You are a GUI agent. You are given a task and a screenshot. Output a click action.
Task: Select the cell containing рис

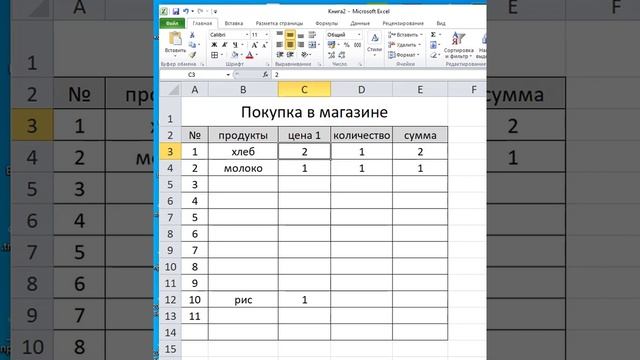click(243, 300)
